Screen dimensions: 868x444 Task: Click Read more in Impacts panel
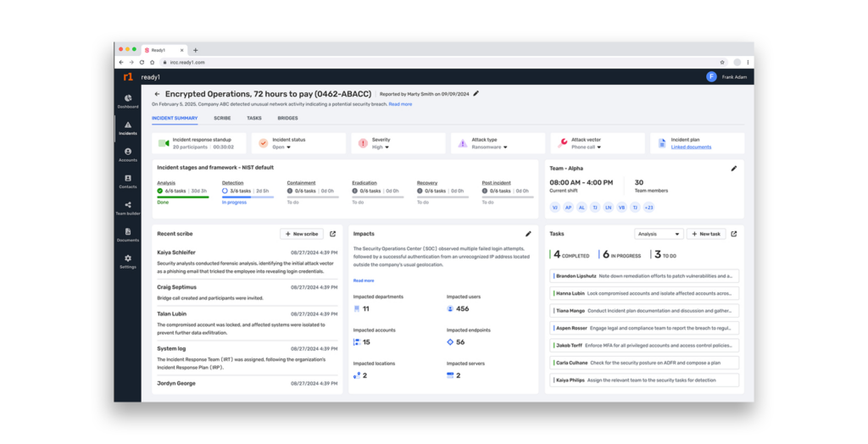[x=364, y=280]
